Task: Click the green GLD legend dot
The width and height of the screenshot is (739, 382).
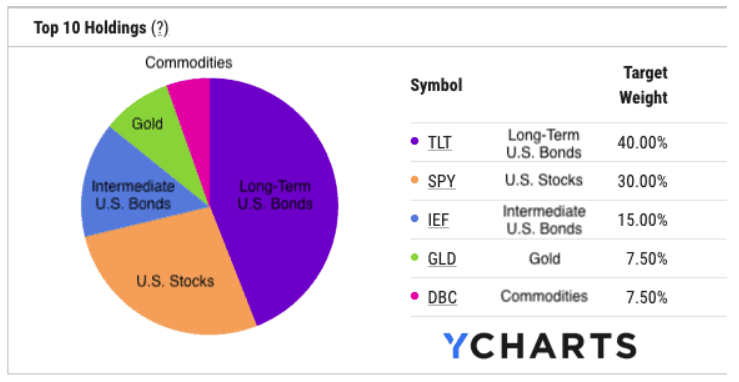Action: (x=415, y=257)
